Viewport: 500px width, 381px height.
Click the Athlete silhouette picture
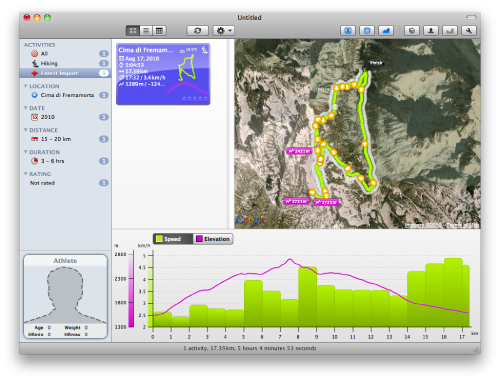point(65,295)
